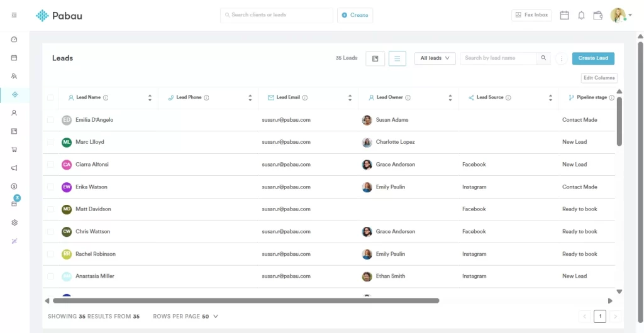
Task: Open the settings gear in sidebar
Action: [14, 222]
